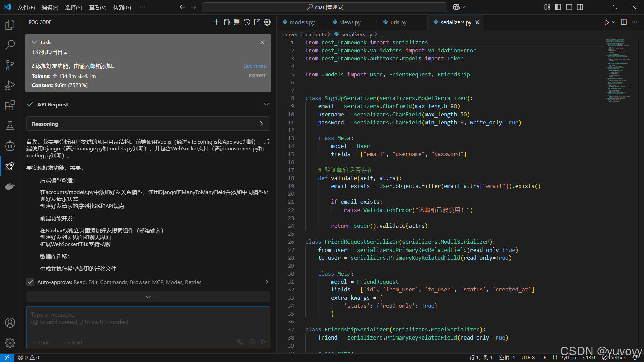Send the message with the arrow icon
The width and height of the screenshot is (644, 362).
tap(263, 342)
